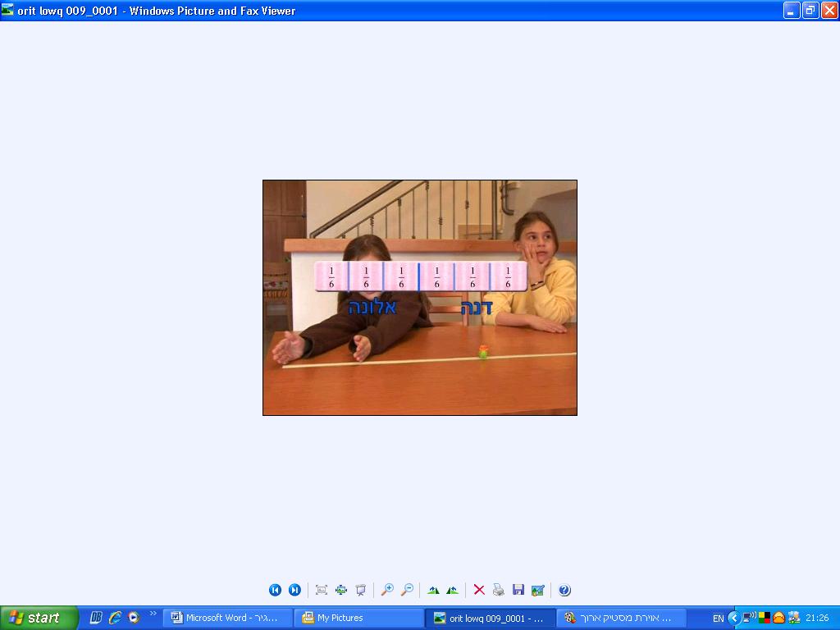
Task: Switch to Best Fit view
Action: click(322, 590)
